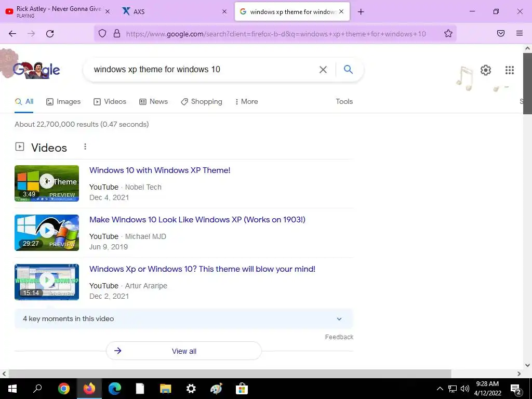Click scroll-right arrow of horizontal scrollbar
The width and height of the screenshot is (532, 399).
tap(519, 374)
